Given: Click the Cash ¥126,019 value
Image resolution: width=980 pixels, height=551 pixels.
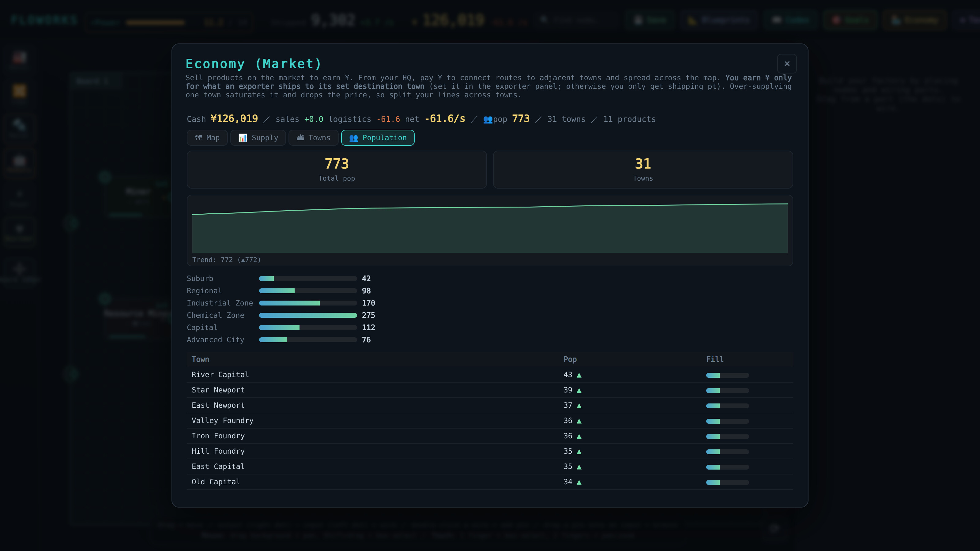Looking at the screenshot, I should click(x=234, y=119).
